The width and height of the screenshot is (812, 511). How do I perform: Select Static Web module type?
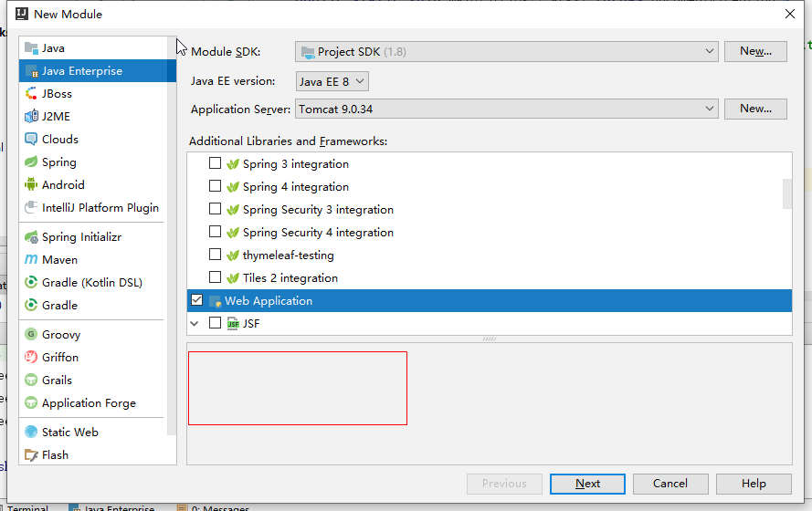click(x=70, y=432)
